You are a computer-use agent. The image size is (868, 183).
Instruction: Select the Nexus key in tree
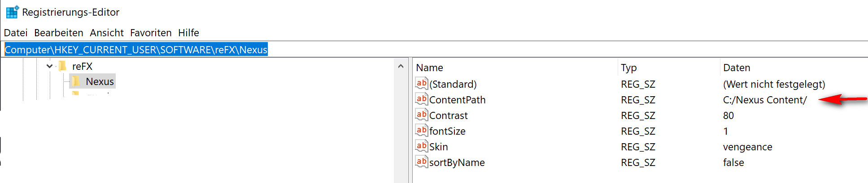pyautogui.click(x=100, y=81)
